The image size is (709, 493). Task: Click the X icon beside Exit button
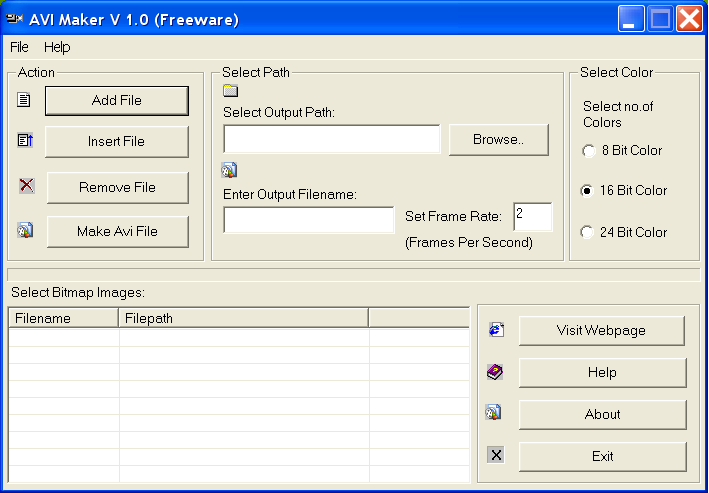tap(495, 455)
